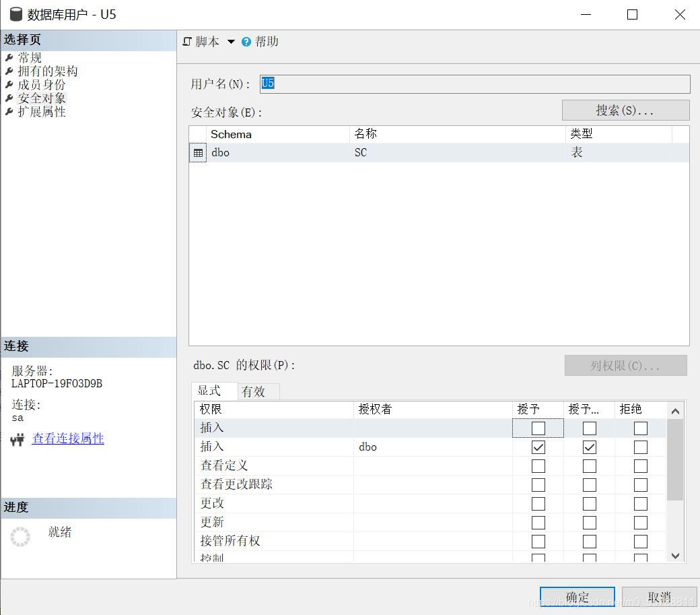Click the 取消 button
The width and height of the screenshot is (700, 615).
pos(660,597)
